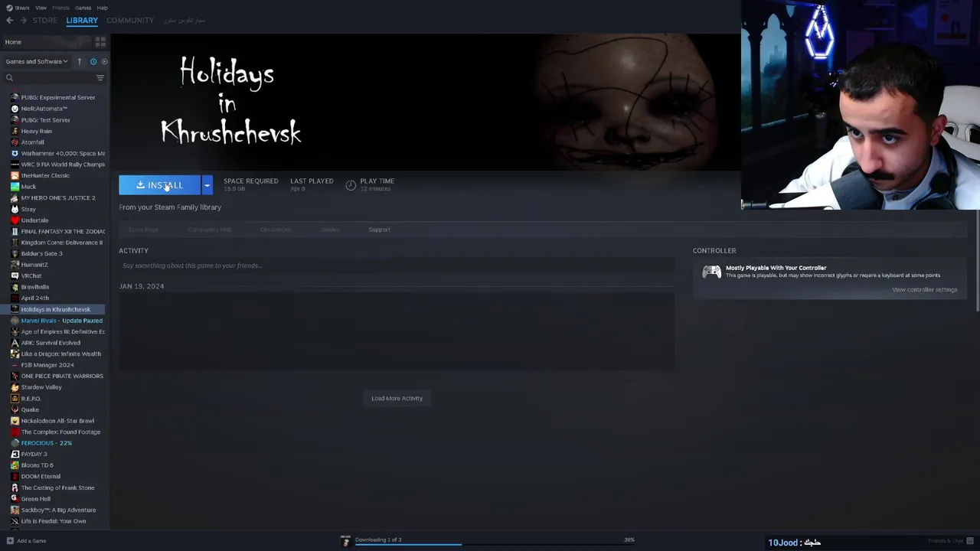Image resolution: width=980 pixels, height=551 pixels.
Task: Open the Guides link
Action: click(x=330, y=230)
